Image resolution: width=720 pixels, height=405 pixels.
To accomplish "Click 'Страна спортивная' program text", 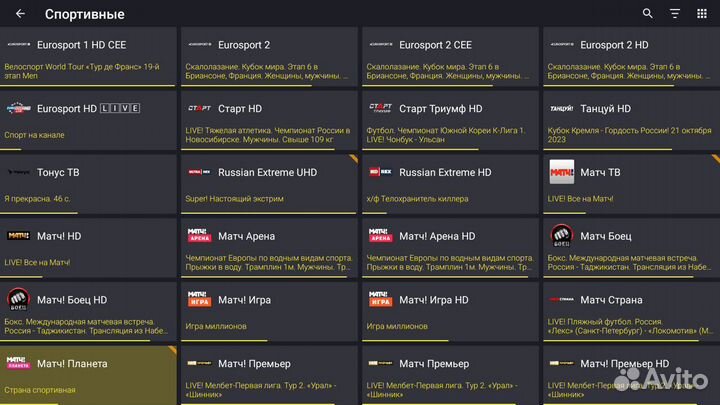I will 40,390.
